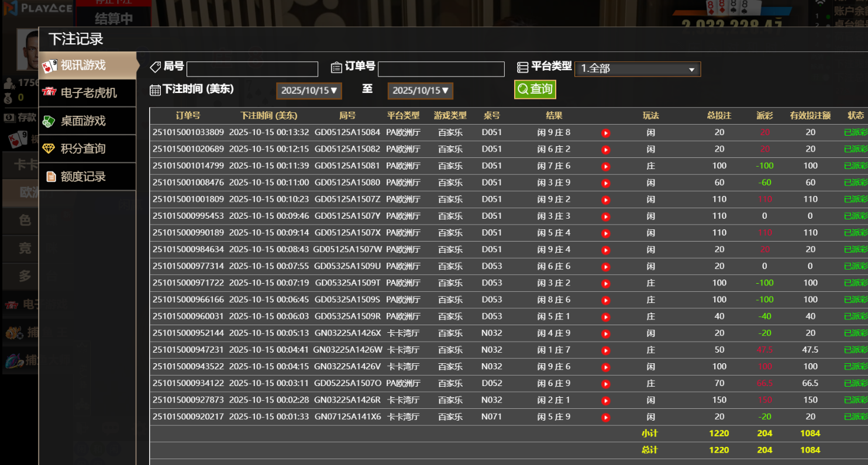Select the 视讯游戏 tab

[88, 66]
